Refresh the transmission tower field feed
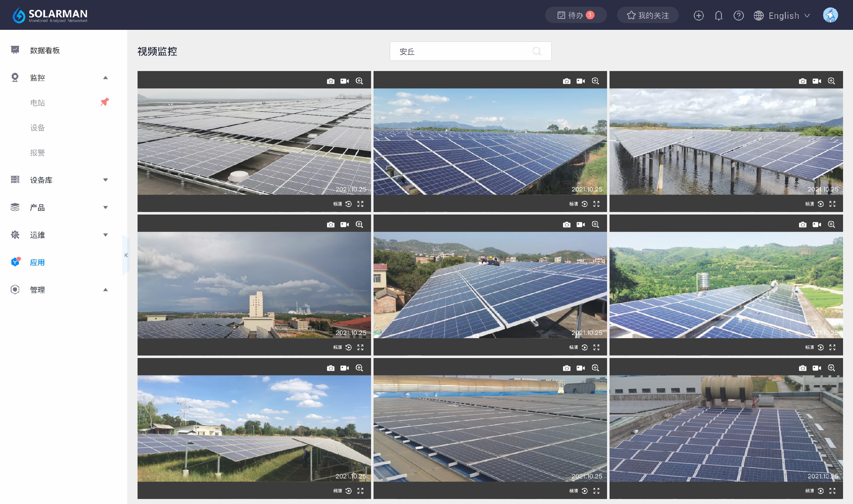Viewport: 853px width, 504px height. 349,491
